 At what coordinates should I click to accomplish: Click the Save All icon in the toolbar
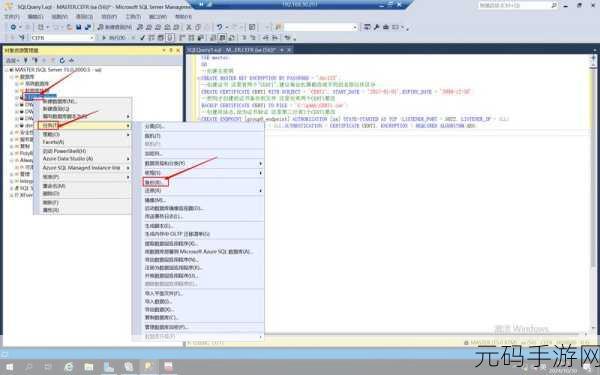point(88,27)
